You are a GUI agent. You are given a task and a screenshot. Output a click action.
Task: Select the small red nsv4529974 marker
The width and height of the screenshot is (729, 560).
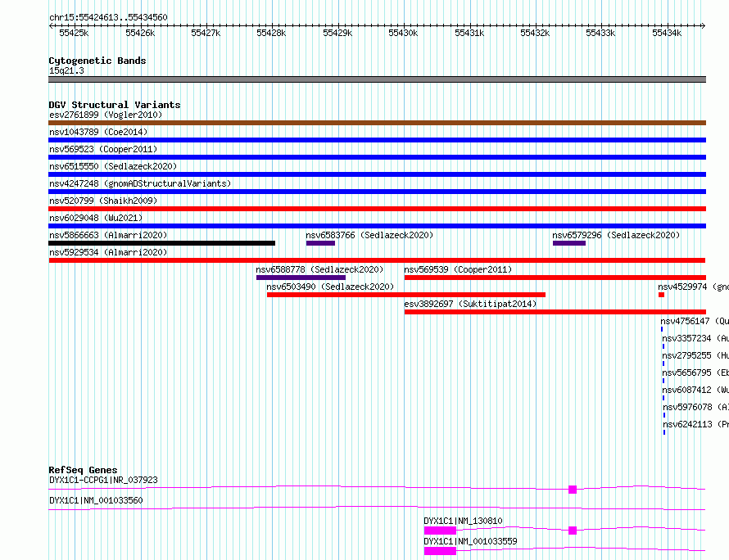(x=661, y=295)
